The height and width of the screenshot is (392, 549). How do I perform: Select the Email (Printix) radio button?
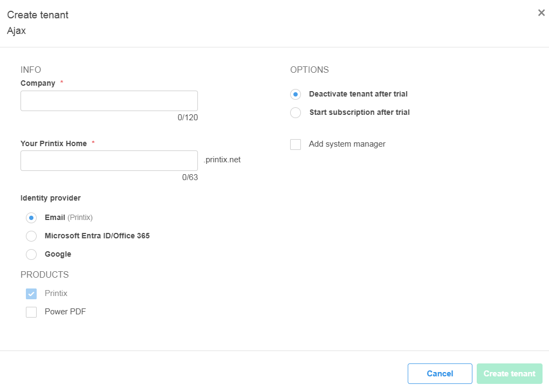pos(31,218)
